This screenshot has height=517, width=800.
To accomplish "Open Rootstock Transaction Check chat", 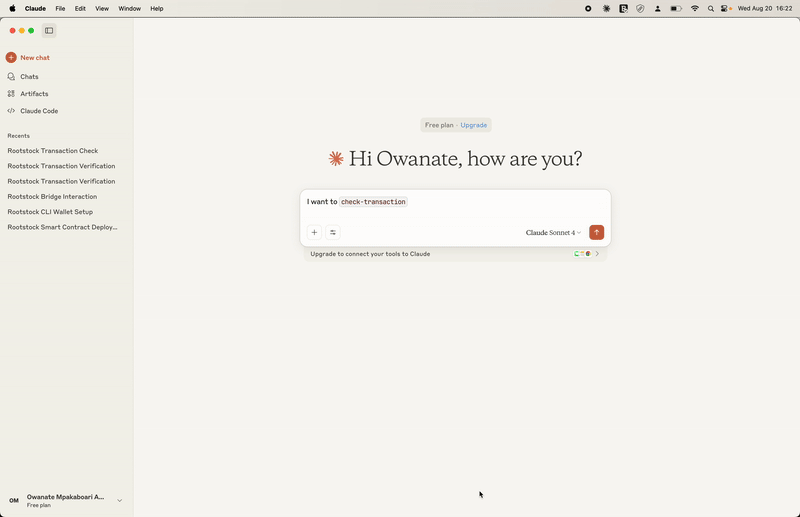I will tap(53, 151).
